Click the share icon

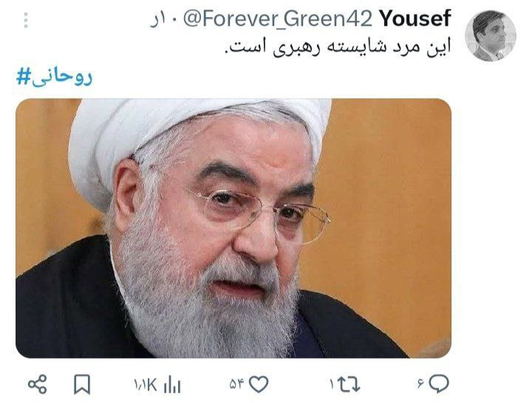(x=38, y=385)
